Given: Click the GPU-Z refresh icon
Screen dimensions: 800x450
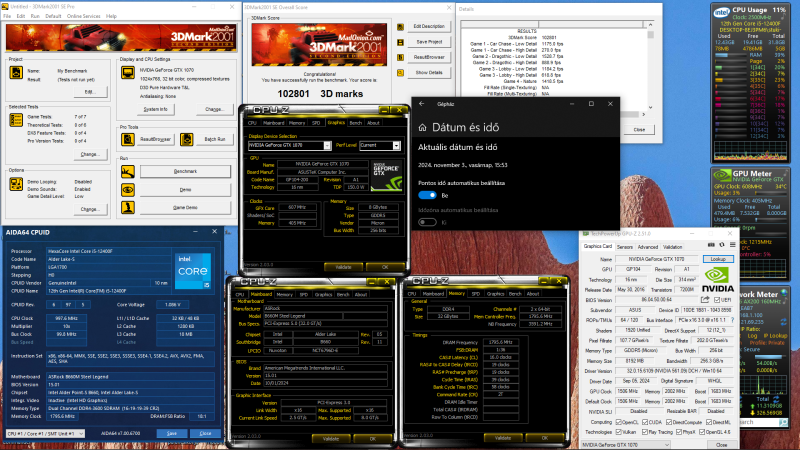Looking at the screenshot, I should pyautogui.click(x=721, y=245).
